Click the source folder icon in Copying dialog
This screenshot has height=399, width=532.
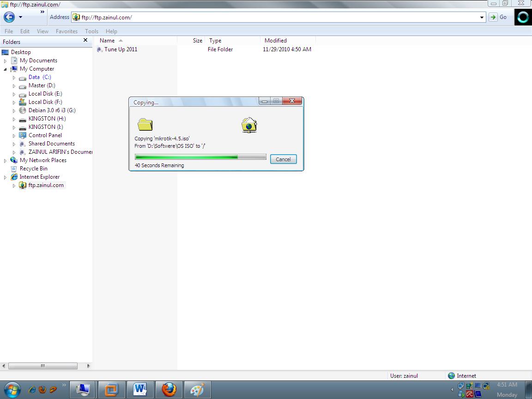pos(145,125)
